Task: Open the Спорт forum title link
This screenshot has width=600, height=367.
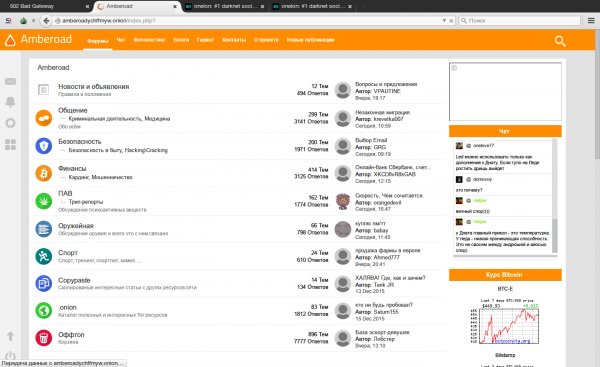Action: 68,253
